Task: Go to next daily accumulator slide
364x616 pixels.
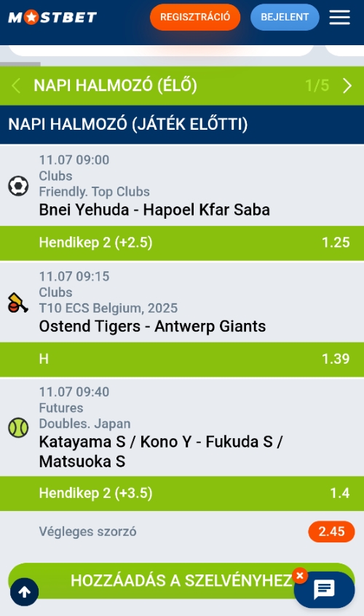Action: point(347,85)
